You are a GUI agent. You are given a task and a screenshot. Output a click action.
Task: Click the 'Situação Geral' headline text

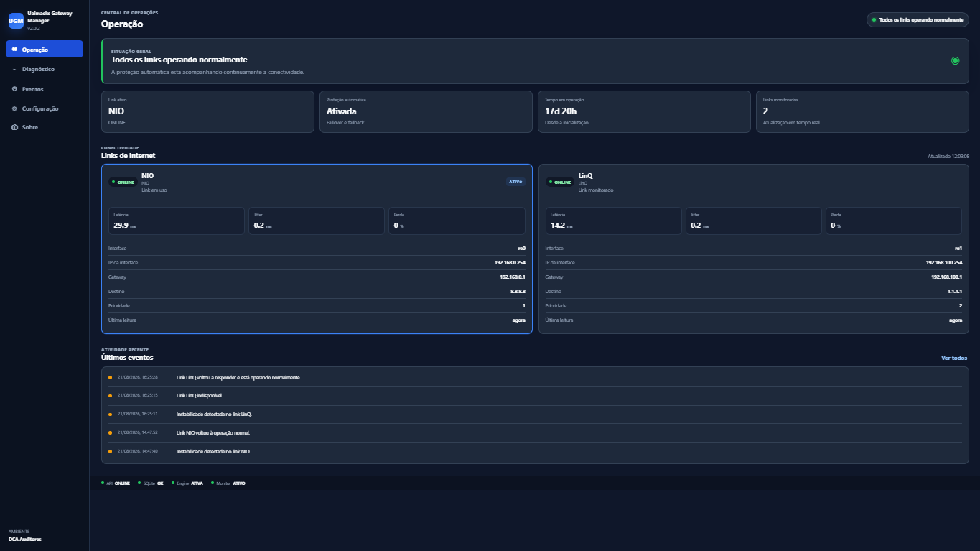179,60
